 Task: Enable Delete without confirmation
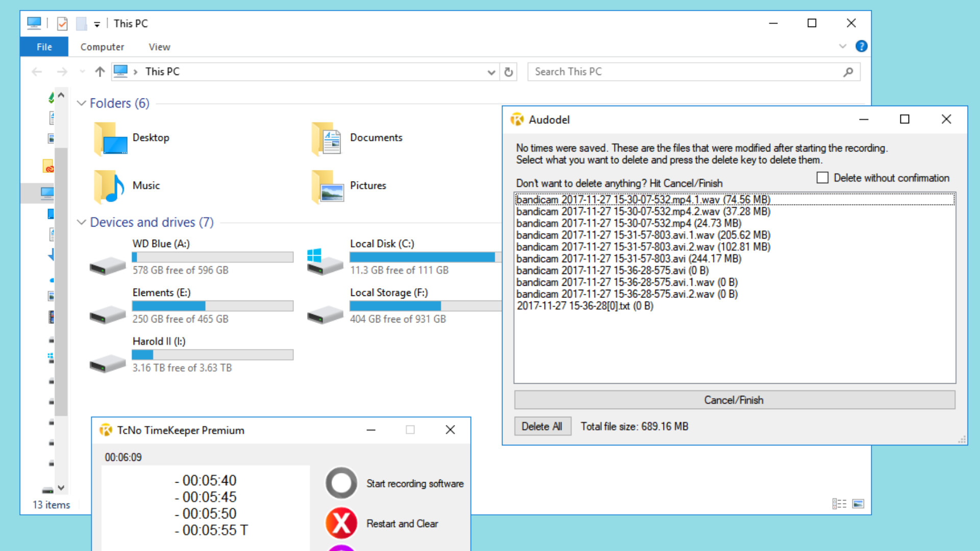822,178
